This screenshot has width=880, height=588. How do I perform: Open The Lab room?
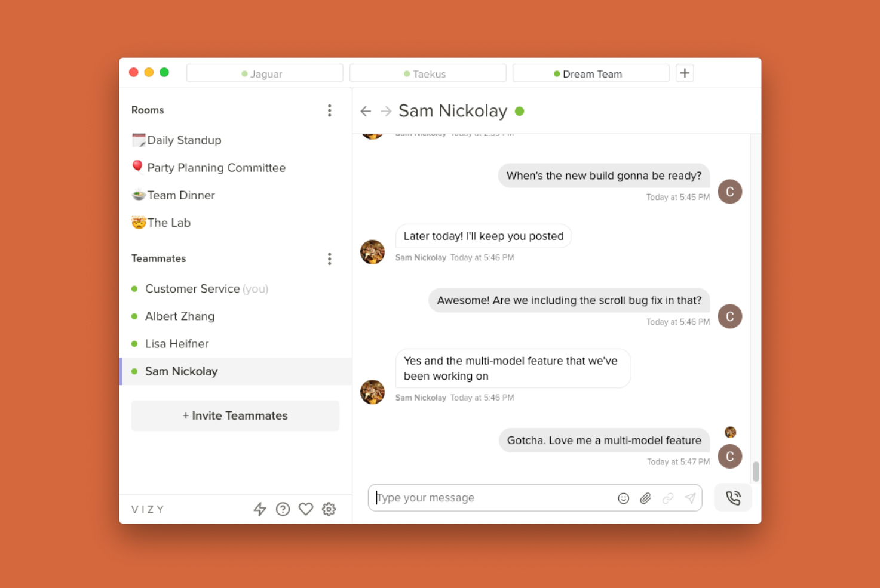[x=236, y=223]
